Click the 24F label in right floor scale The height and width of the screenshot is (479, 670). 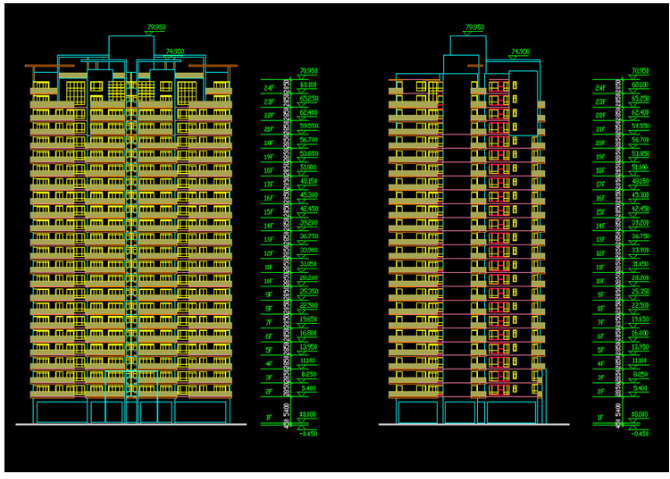click(x=601, y=90)
